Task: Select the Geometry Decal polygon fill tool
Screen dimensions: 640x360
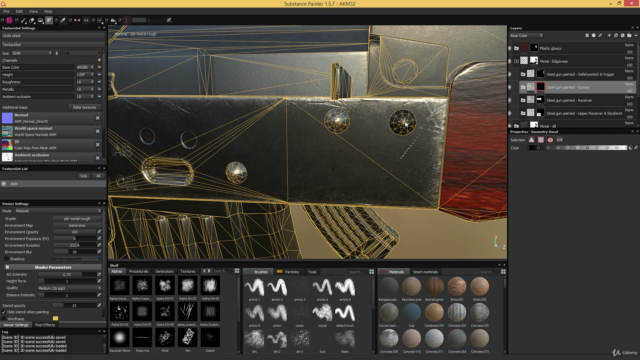Action: [49, 20]
